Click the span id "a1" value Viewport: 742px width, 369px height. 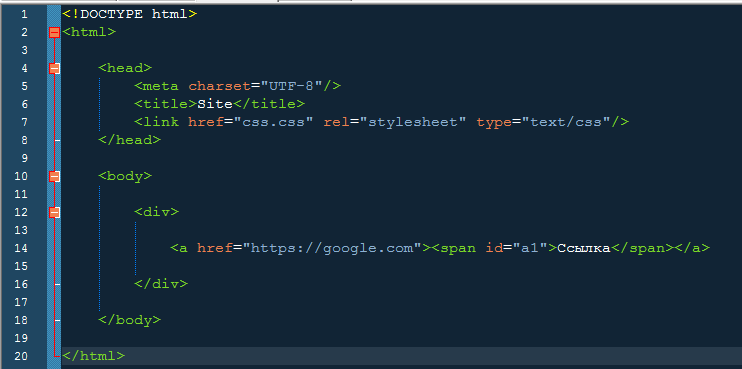click(x=530, y=248)
